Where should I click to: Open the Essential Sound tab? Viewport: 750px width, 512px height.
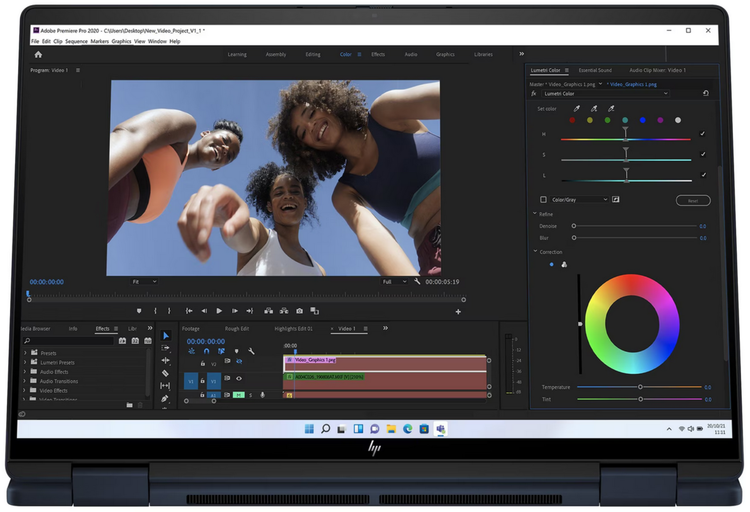click(x=595, y=70)
